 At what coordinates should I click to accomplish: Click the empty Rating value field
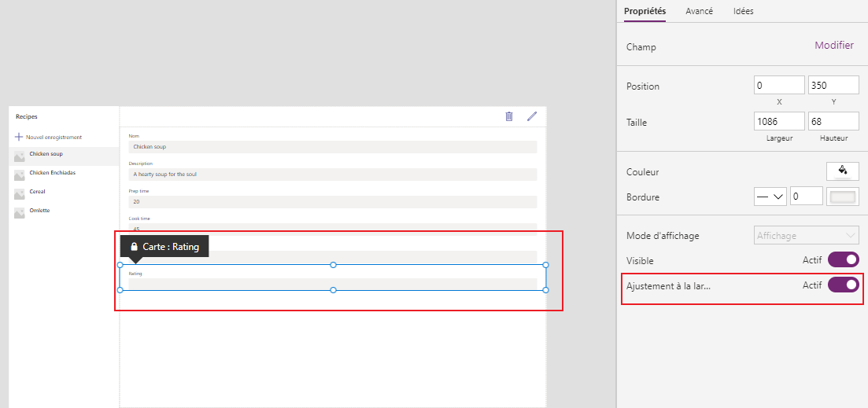coord(333,284)
